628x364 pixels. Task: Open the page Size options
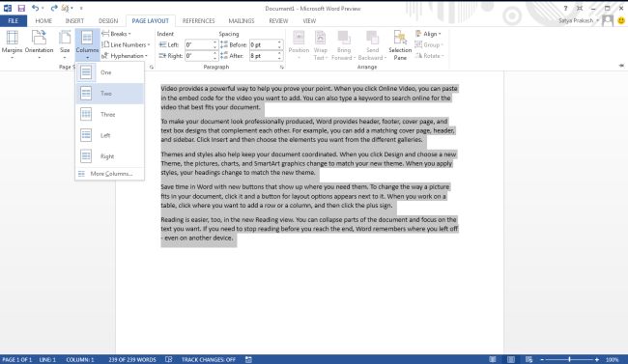coord(65,44)
